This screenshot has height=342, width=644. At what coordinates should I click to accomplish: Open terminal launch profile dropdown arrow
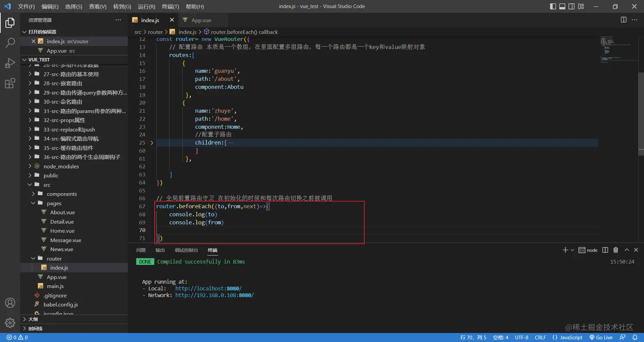click(572, 250)
